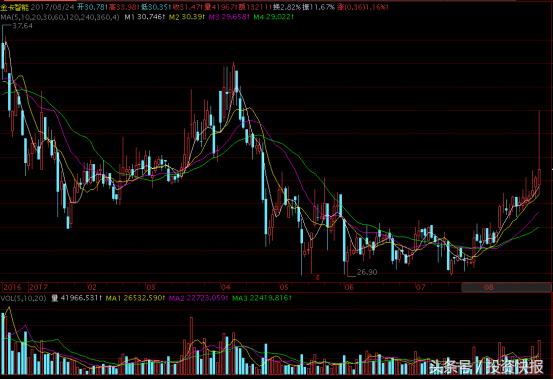Jump to the 2016 year marker

[12, 287]
